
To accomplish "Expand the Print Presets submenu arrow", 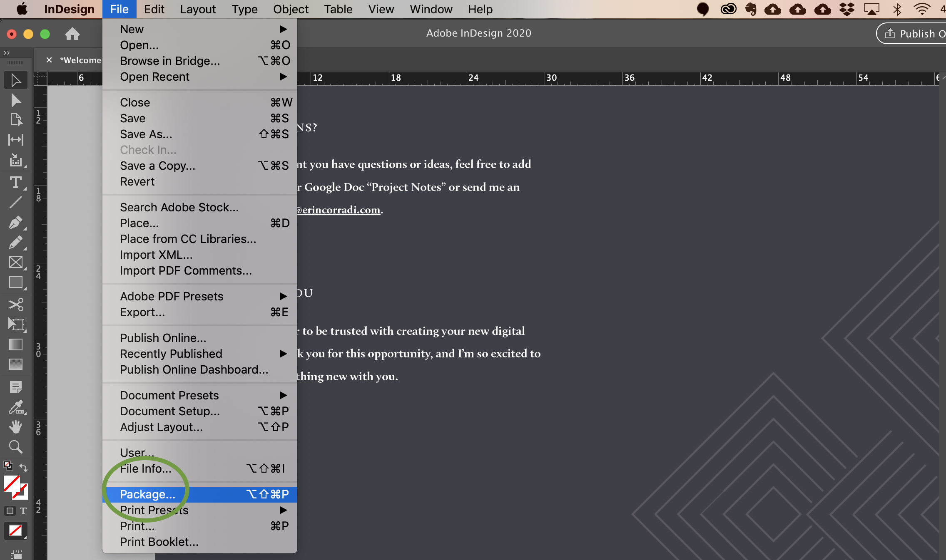I will pos(283,510).
